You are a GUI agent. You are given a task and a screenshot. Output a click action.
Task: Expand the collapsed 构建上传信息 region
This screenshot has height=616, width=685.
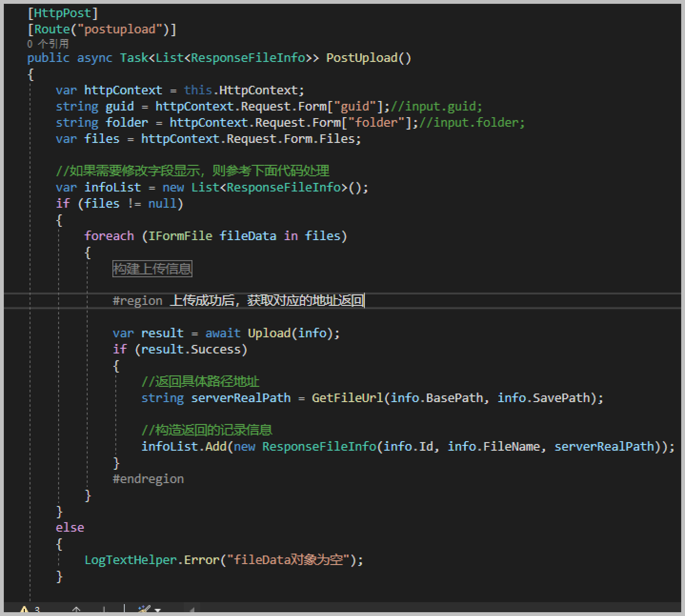pyautogui.click(x=152, y=269)
